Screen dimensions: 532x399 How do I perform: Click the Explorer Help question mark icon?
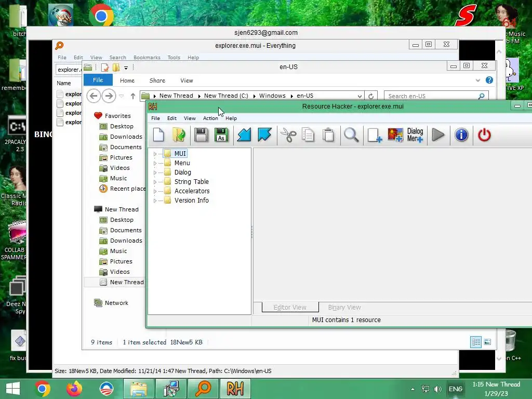point(489,80)
